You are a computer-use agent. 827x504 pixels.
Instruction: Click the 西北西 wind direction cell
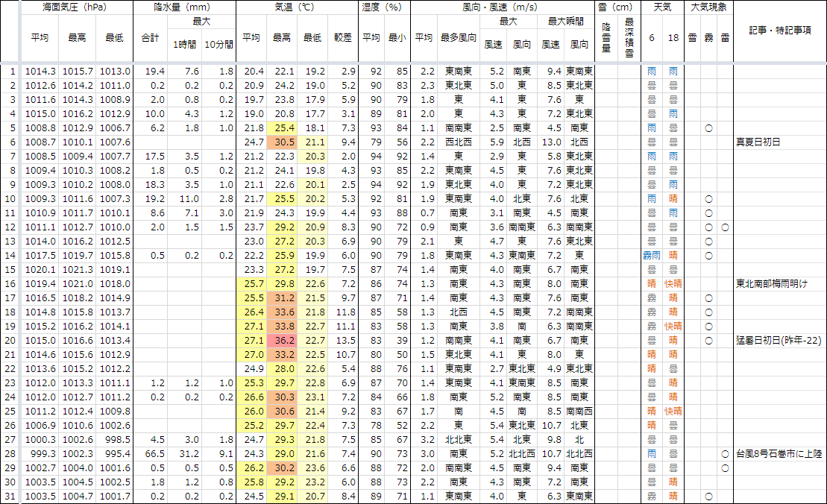pos(458,142)
